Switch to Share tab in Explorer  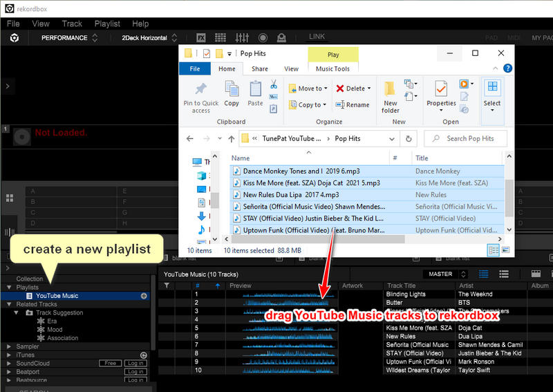pos(260,69)
